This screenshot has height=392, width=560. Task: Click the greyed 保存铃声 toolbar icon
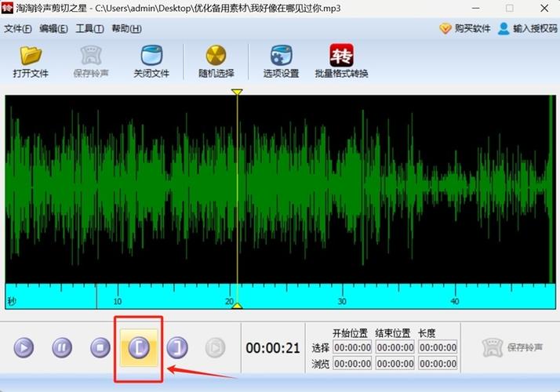pyautogui.click(x=91, y=56)
